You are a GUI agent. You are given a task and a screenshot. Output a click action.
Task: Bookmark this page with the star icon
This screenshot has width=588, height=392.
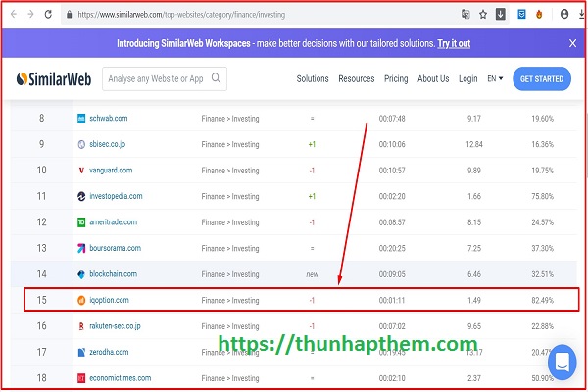coord(483,15)
